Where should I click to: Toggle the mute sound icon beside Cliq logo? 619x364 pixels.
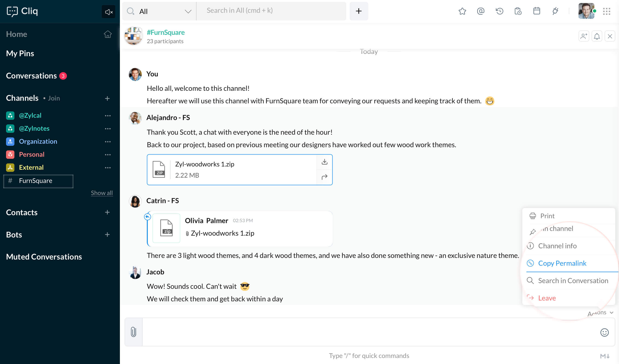(x=108, y=12)
